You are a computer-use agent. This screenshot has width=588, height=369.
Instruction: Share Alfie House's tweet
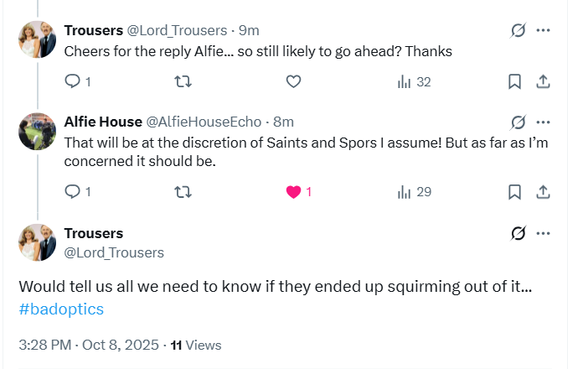click(543, 191)
